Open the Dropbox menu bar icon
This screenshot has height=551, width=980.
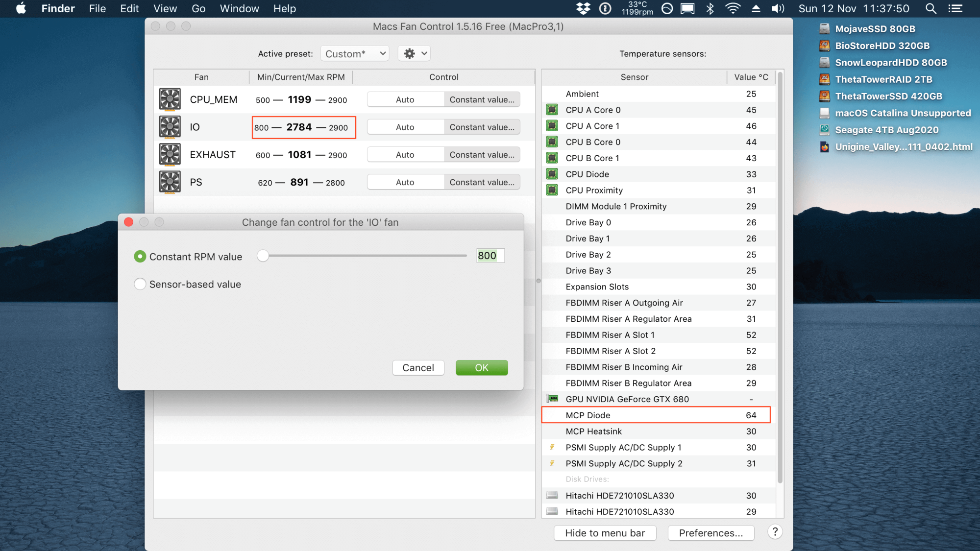(583, 9)
